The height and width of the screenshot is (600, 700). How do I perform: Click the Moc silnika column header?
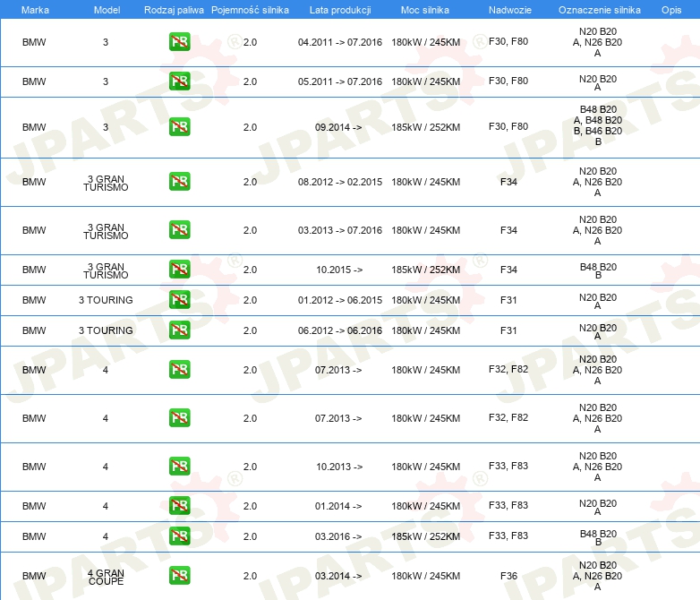tap(425, 10)
